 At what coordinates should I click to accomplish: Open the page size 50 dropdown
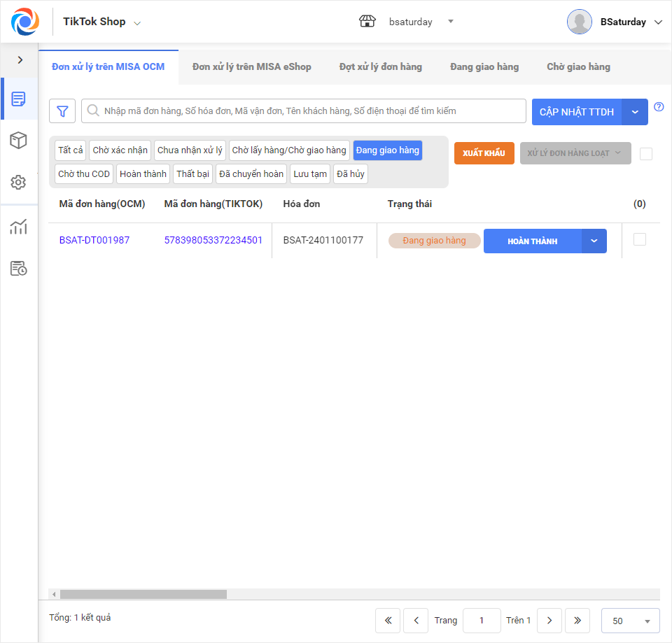coord(630,621)
